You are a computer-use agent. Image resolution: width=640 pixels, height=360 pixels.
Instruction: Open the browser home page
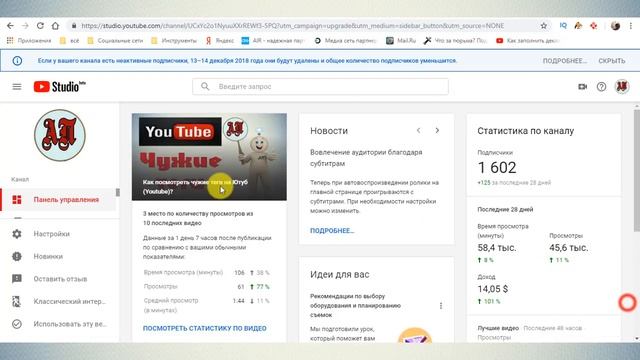click(x=55, y=26)
